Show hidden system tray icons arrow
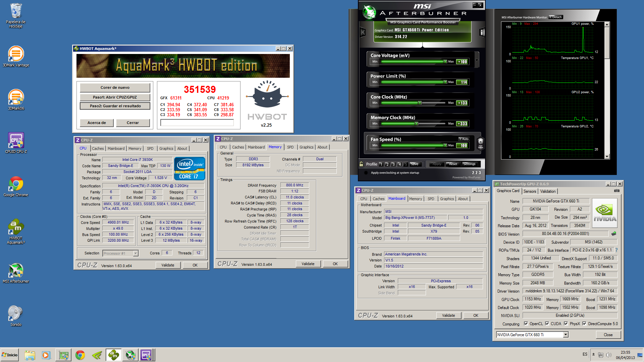This screenshot has width=644, height=362. click(594, 355)
